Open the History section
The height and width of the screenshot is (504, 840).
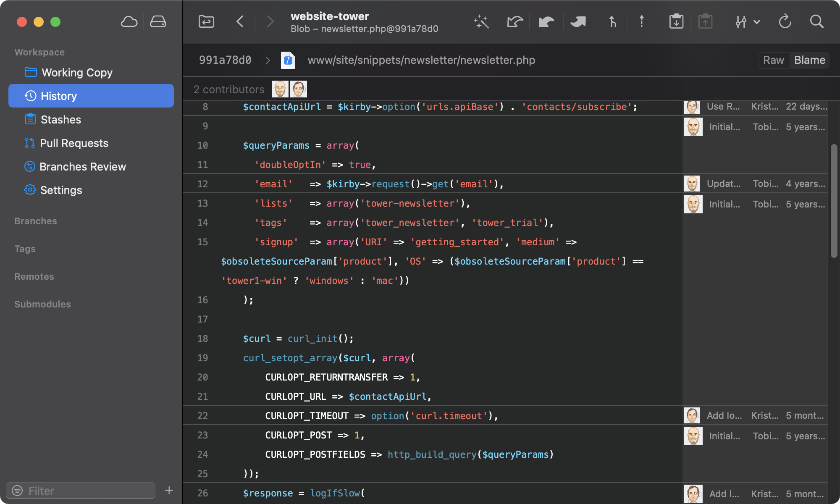coord(59,95)
